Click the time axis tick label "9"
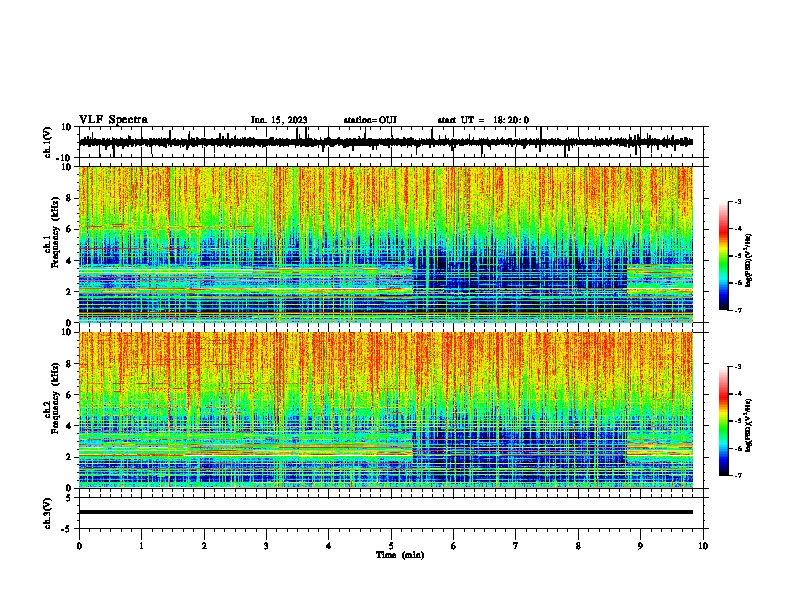This screenshot has height=612, width=792. [x=640, y=546]
